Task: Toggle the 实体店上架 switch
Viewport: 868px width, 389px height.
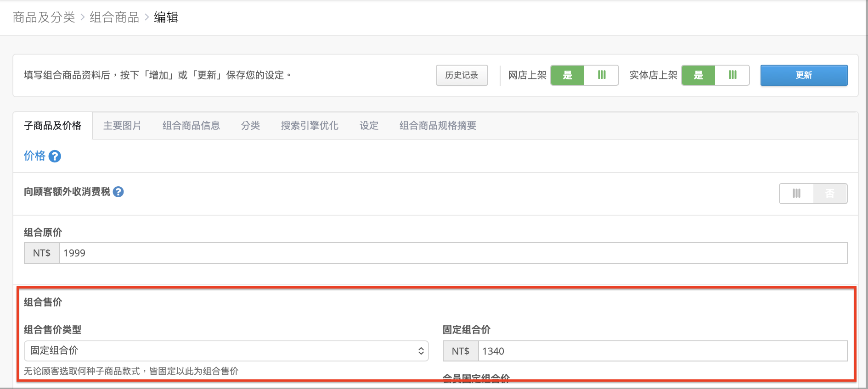Action: [715, 75]
